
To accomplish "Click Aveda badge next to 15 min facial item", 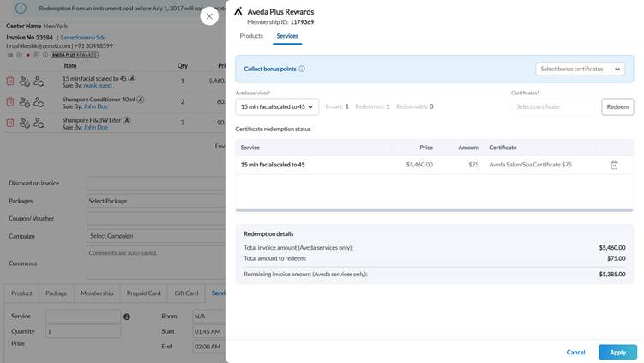I will 132,78.
